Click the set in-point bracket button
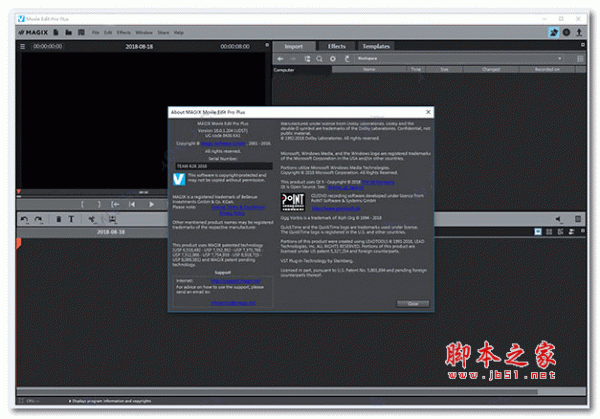The height and width of the screenshot is (419, 600). pos(82,204)
